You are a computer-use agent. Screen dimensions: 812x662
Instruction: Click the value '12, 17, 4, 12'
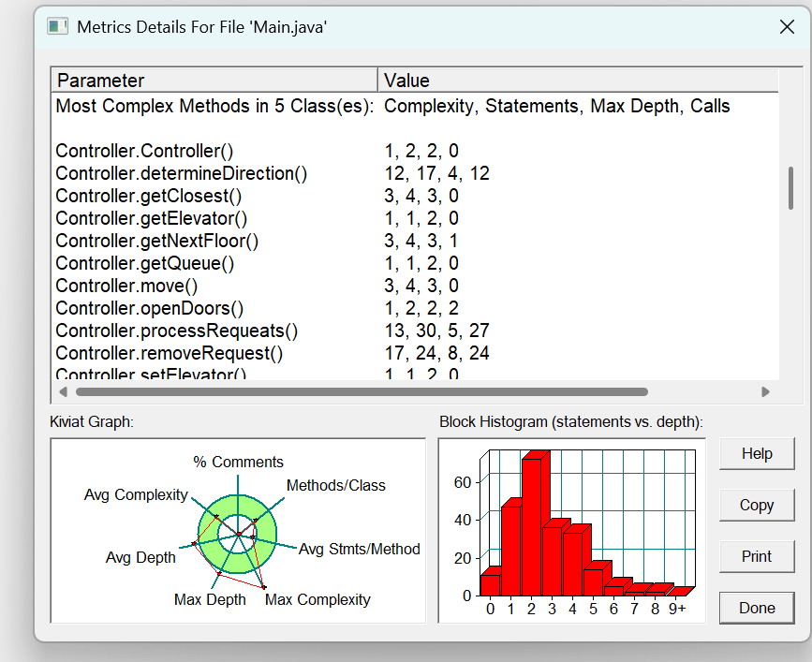436,173
